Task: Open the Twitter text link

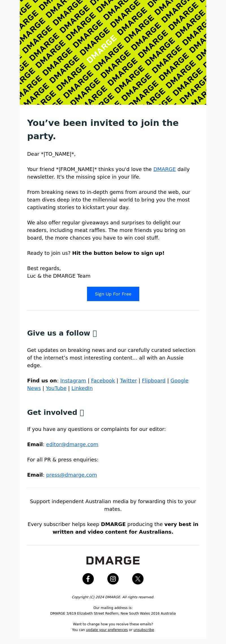Action: tap(128, 381)
